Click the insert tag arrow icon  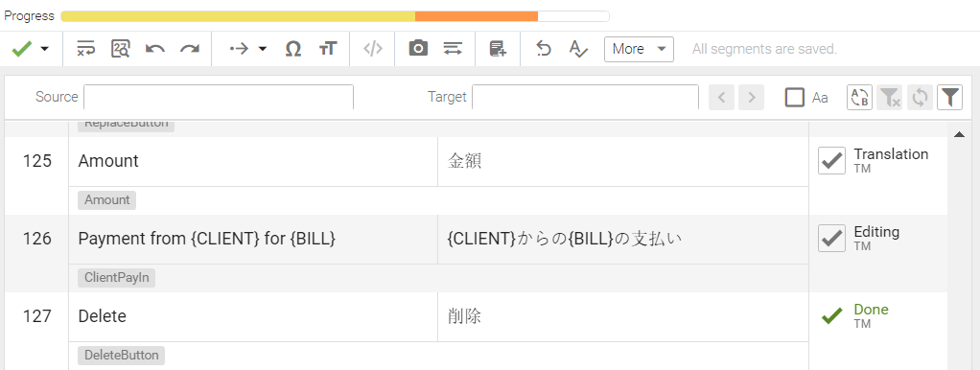pos(239,49)
